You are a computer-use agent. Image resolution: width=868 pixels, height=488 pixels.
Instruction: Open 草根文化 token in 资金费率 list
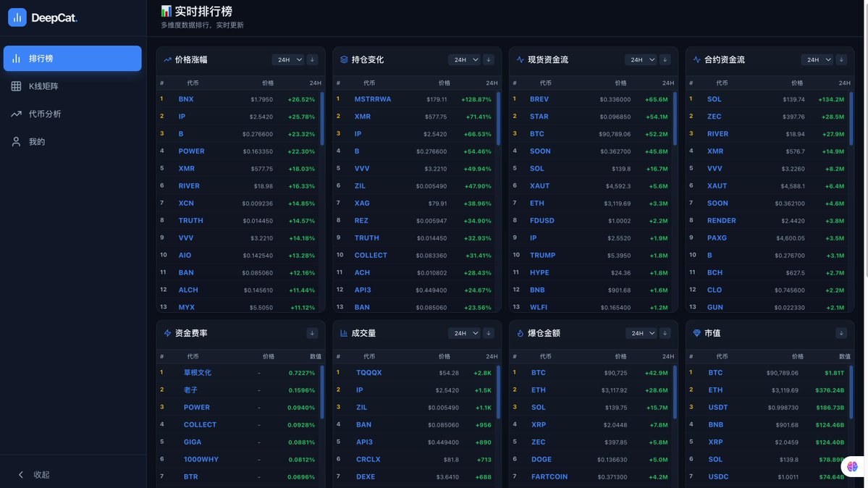tap(198, 373)
